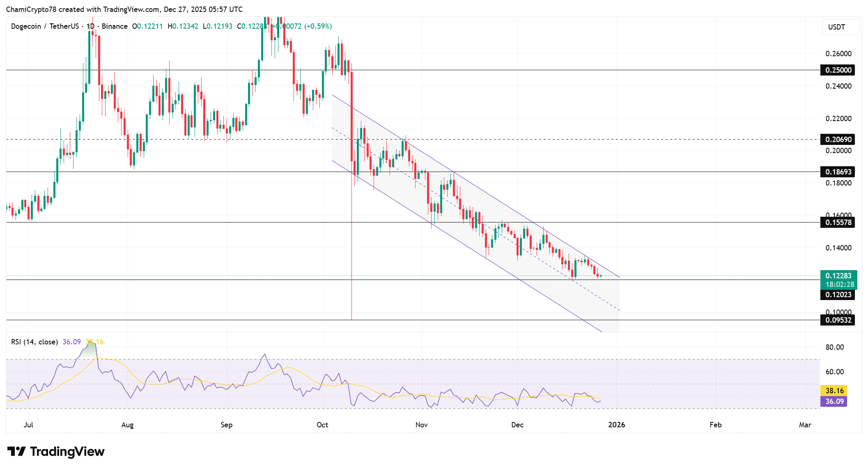
Task: Select the 2026 label on the time axis
Action: point(617,425)
